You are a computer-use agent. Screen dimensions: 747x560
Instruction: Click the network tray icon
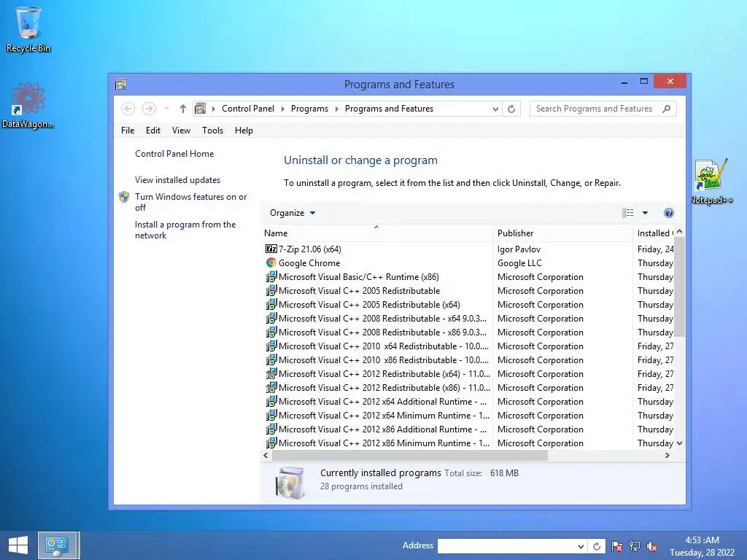point(635,546)
